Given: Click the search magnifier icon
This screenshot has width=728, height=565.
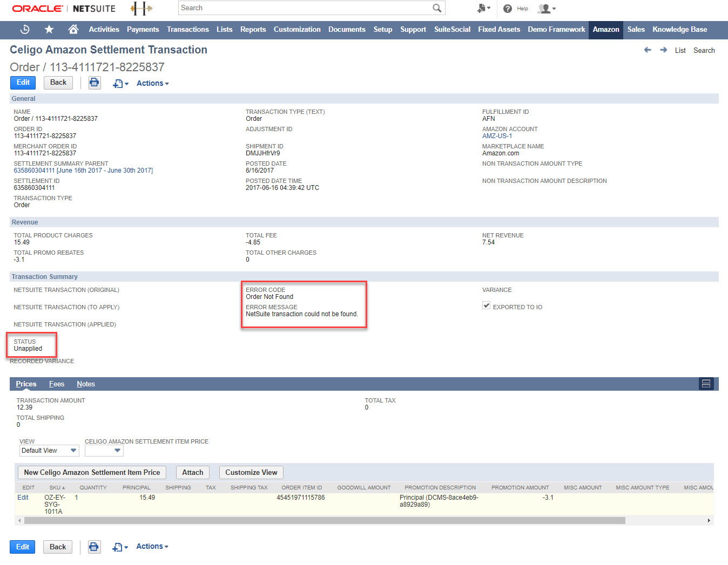Looking at the screenshot, I should coord(437,8).
